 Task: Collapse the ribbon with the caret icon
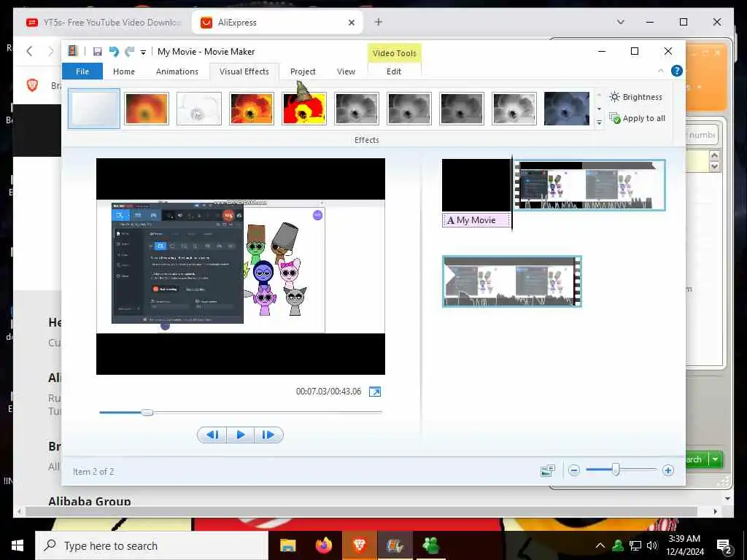coord(660,71)
